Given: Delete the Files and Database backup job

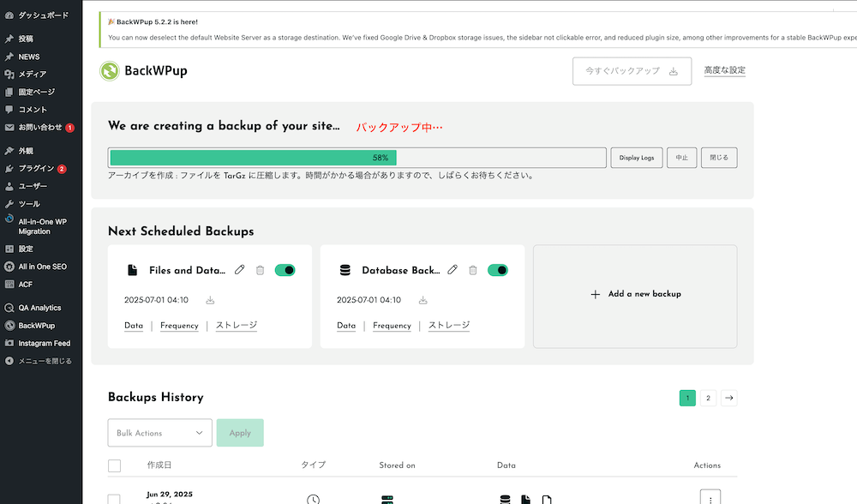Looking at the screenshot, I should 261,270.
